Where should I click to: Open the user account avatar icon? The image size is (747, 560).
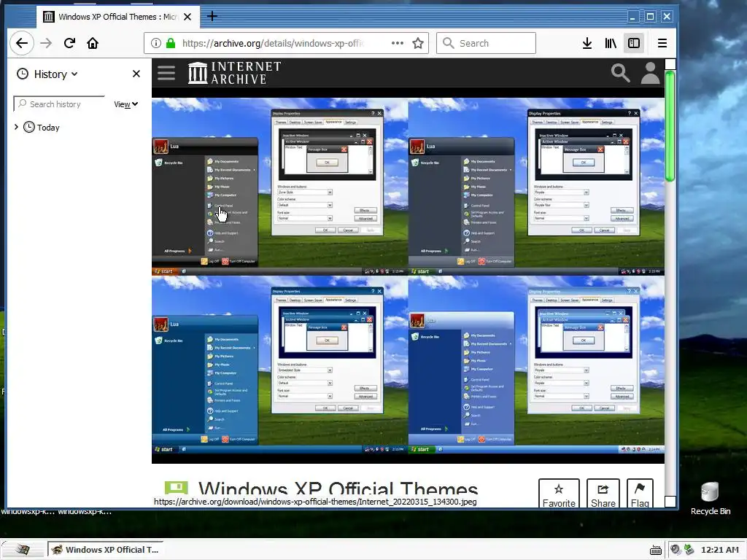pos(650,73)
